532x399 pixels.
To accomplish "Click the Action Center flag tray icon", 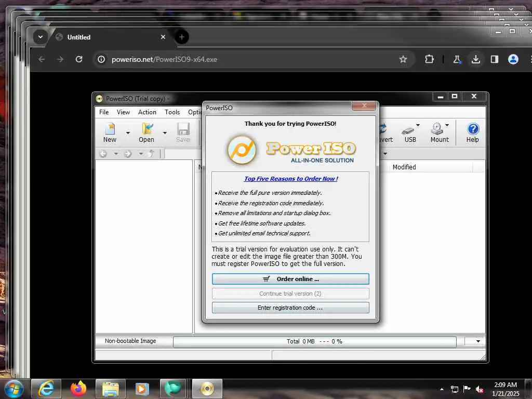I will pos(467,389).
